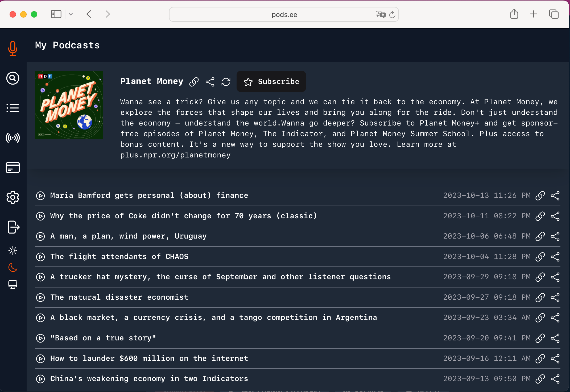Image resolution: width=570 pixels, height=392 pixels.
Task: Expand Safari sidebar dropdown chevron
Action: tap(71, 14)
